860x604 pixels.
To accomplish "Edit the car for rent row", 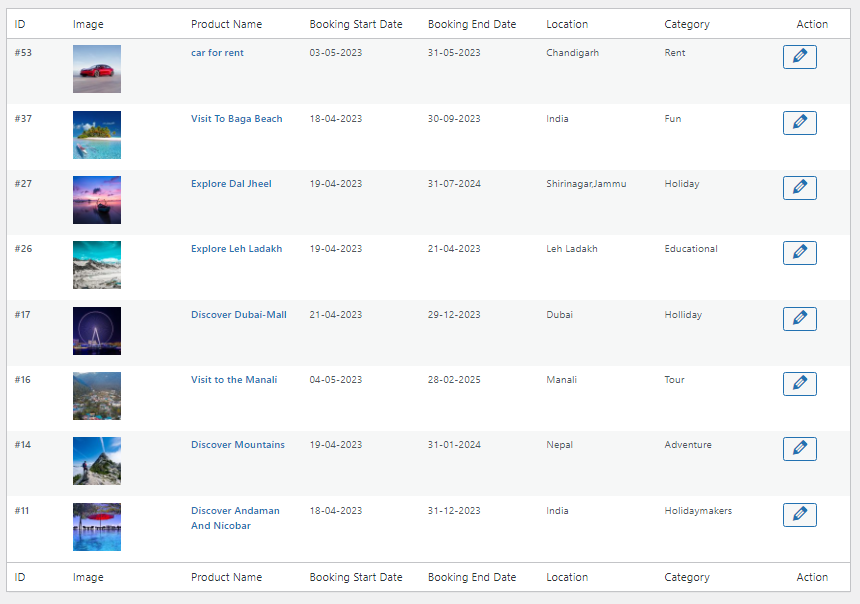I will [x=799, y=57].
